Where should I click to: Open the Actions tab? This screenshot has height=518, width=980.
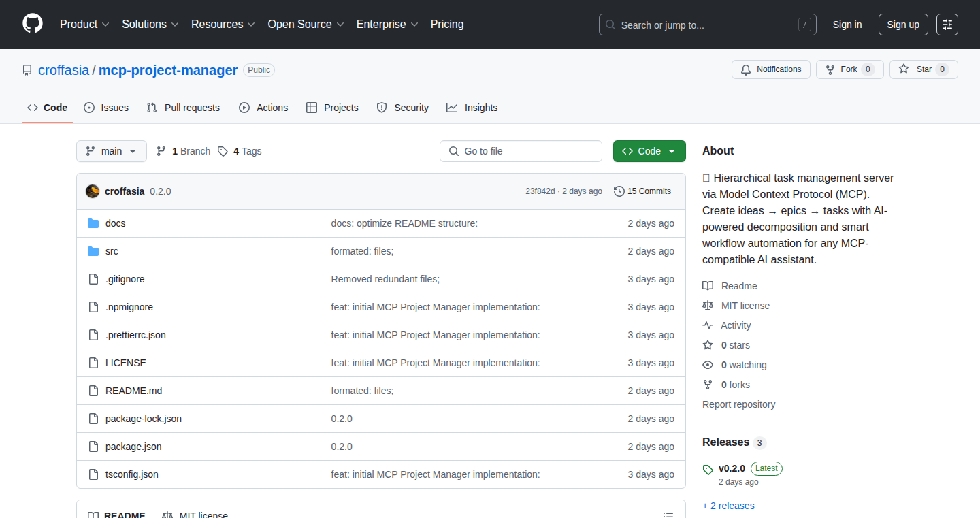[263, 108]
